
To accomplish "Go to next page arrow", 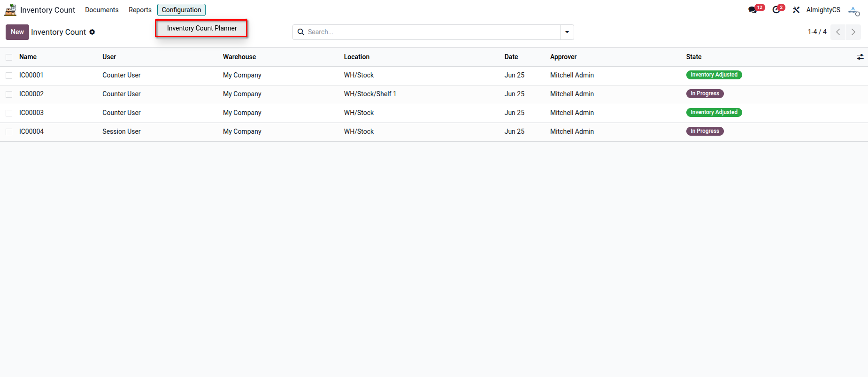I will point(853,32).
